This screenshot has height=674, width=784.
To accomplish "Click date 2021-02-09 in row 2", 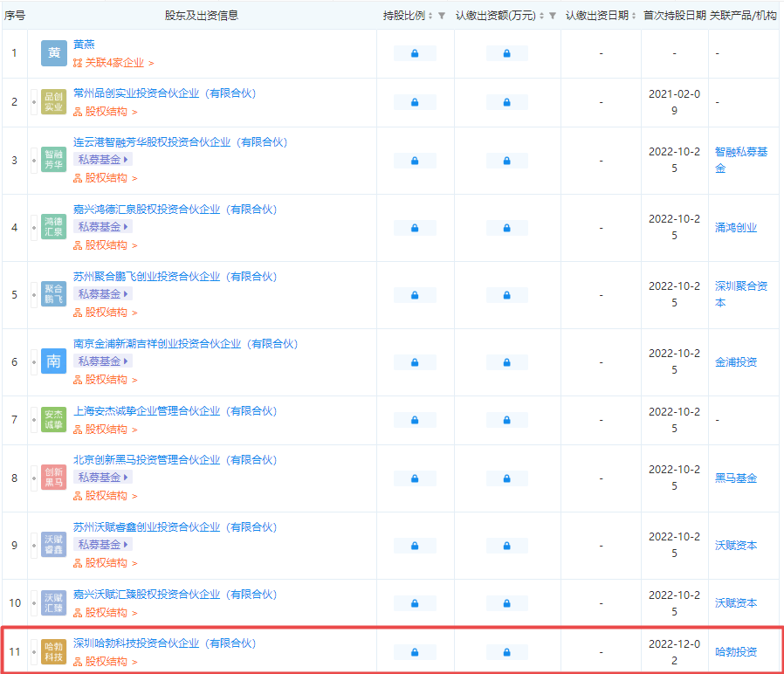I will point(675,102).
